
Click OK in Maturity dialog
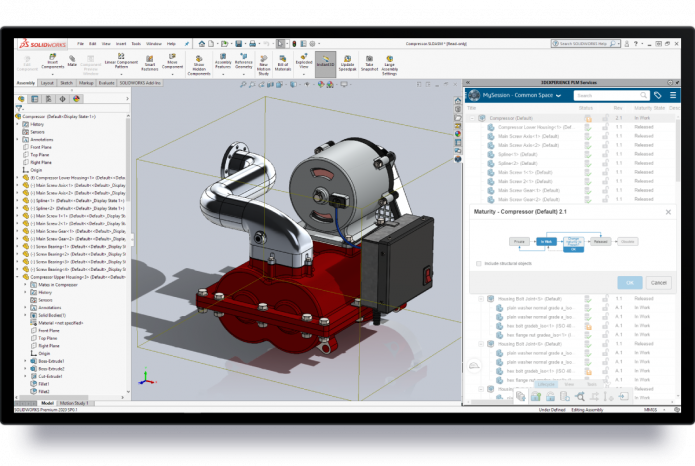630,282
